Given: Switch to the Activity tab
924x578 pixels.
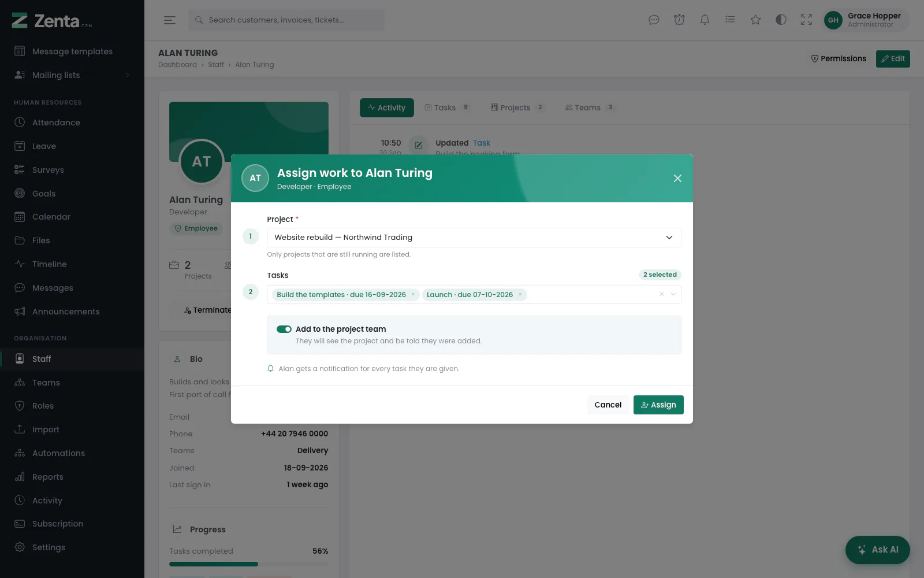Looking at the screenshot, I should (386, 108).
